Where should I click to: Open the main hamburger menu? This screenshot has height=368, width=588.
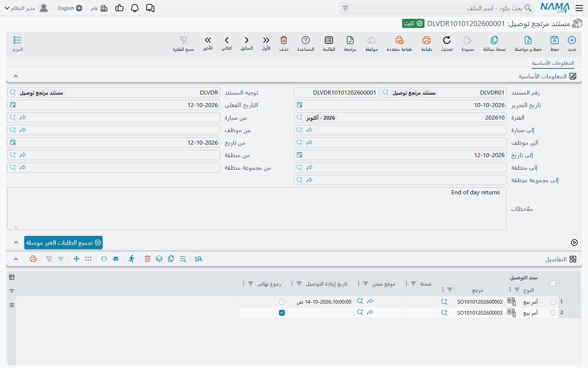579,8
